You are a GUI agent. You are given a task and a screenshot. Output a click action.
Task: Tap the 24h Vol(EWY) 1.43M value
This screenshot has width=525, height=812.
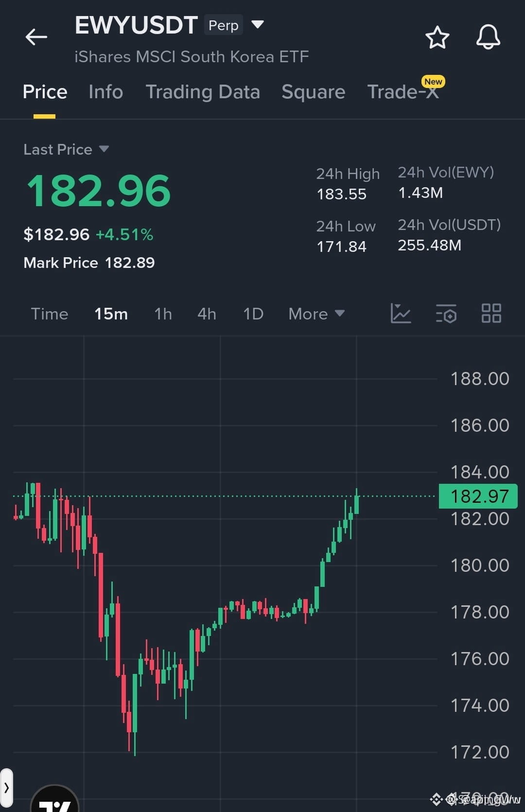pos(420,193)
